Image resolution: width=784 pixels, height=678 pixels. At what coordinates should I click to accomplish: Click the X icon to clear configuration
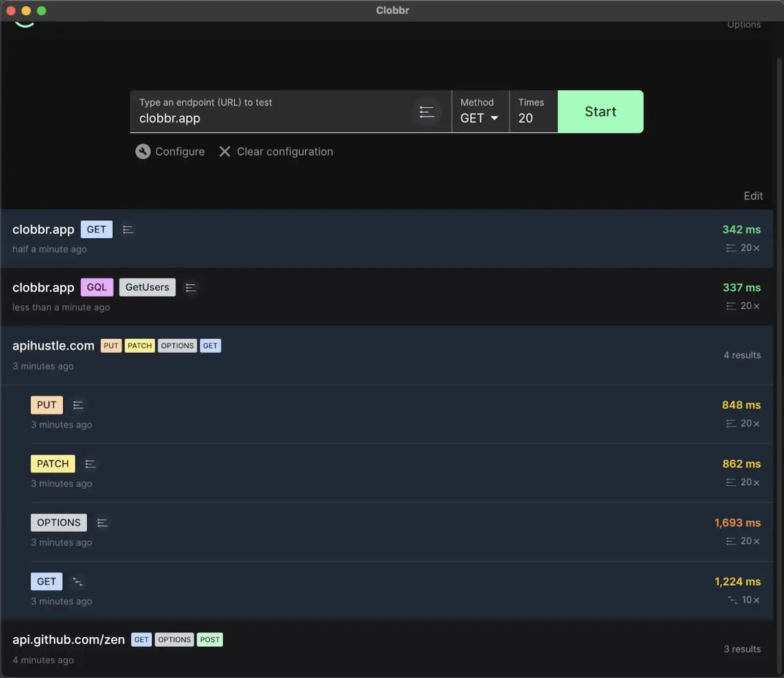[224, 151]
